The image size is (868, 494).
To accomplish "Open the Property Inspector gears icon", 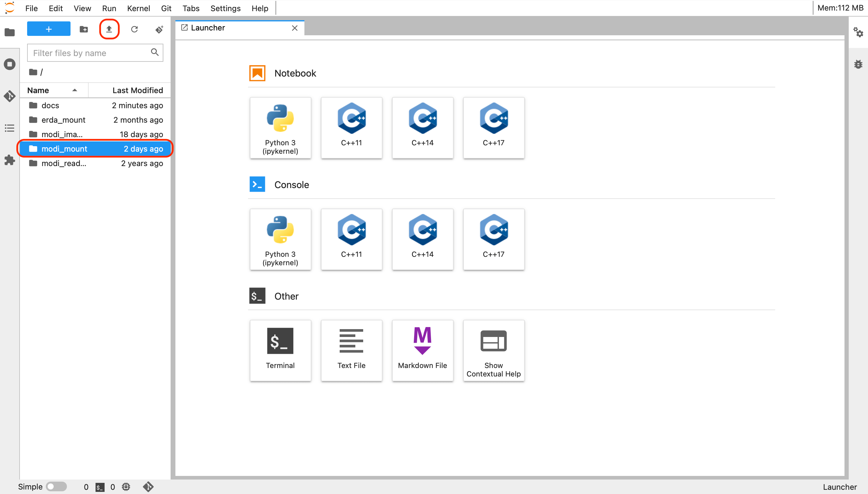I will click(x=858, y=32).
